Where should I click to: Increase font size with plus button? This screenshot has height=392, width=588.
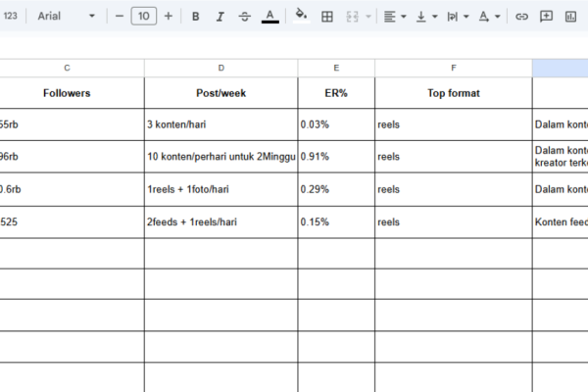pyautogui.click(x=169, y=17)
